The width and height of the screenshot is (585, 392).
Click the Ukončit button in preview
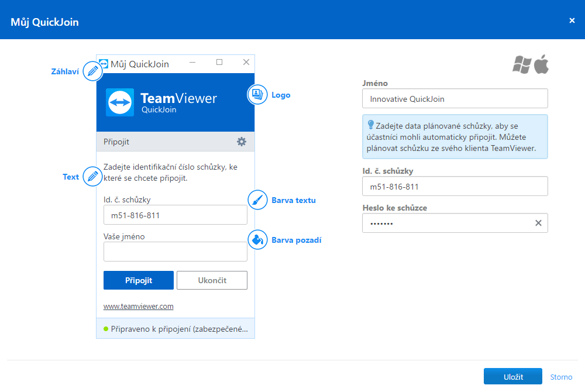click(212, 280)
